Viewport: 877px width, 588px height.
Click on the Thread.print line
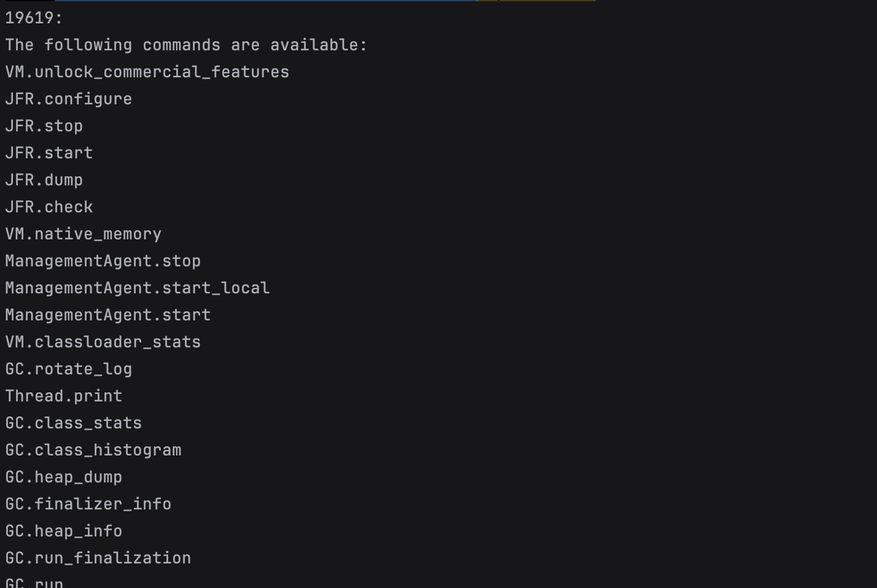63,396
